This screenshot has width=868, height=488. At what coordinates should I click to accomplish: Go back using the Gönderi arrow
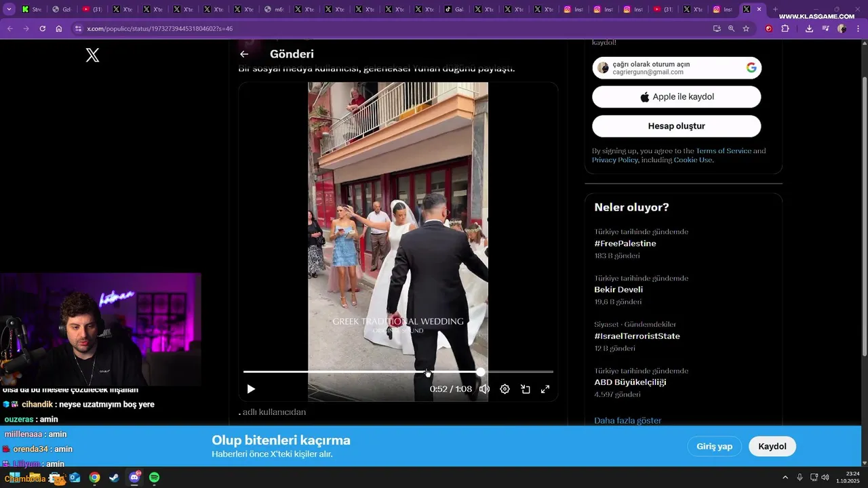244,54
